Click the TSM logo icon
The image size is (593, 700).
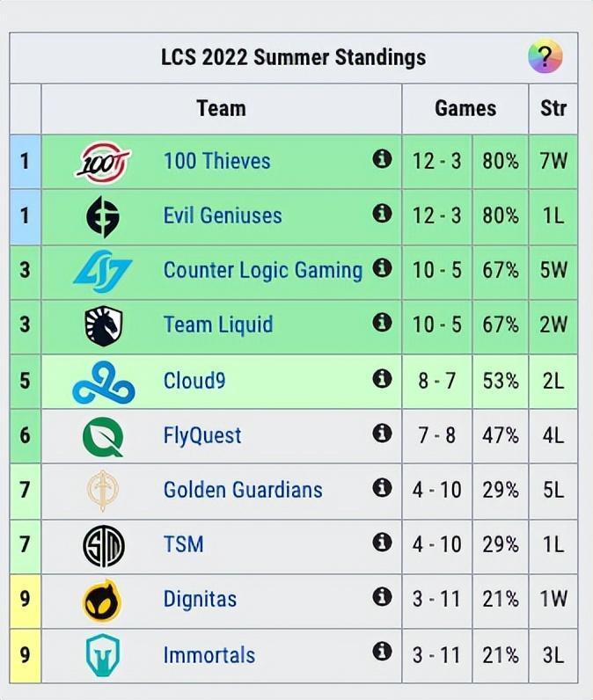tap(103, 545)
